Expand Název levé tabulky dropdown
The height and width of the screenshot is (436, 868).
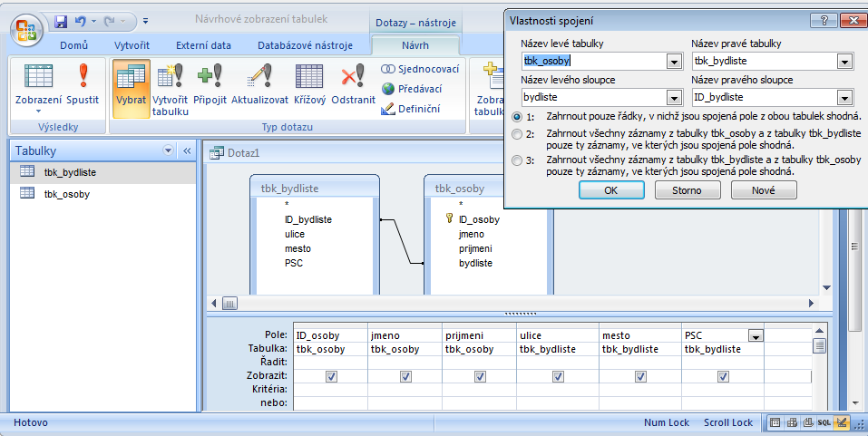click(674, 62)
